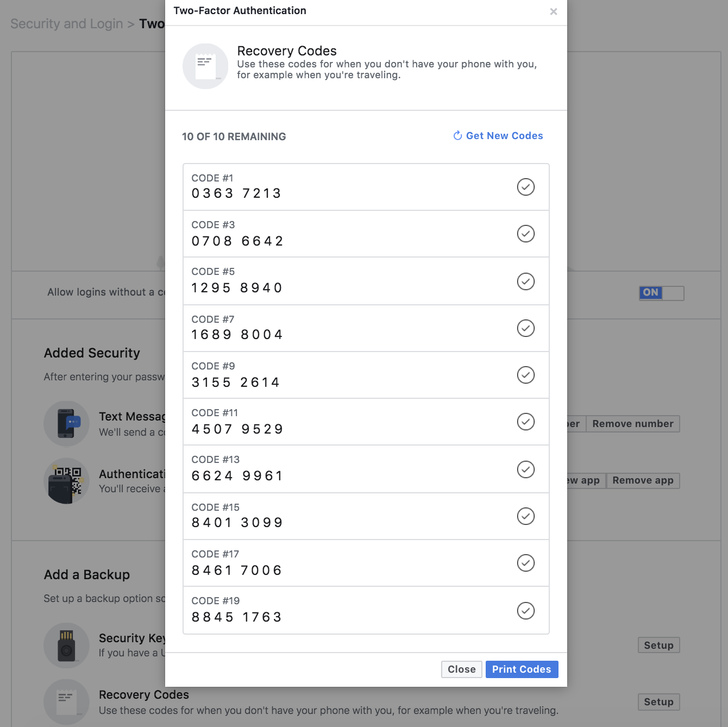Click the Remove app button
Screen dimensions: 728x727
point(643,480)
